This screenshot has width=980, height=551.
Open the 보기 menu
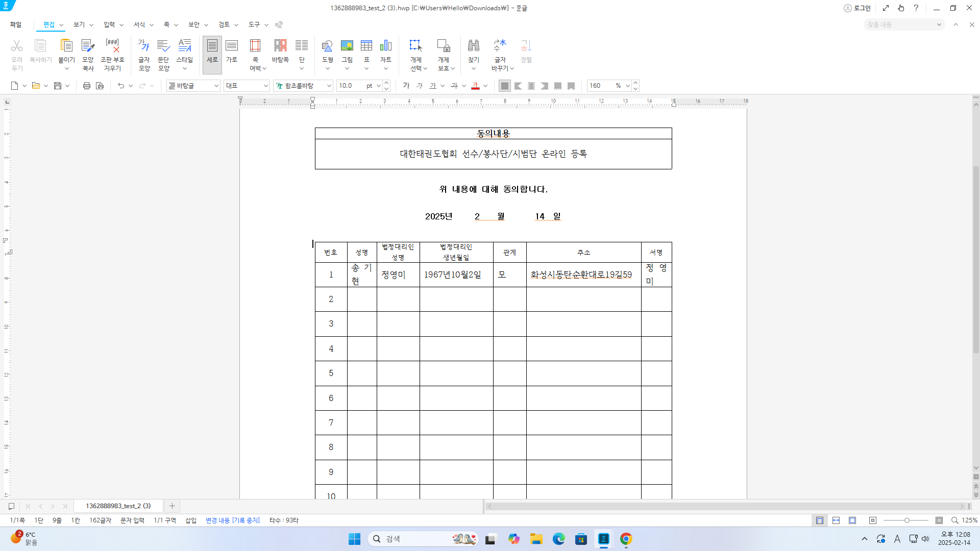coord(79,24)
